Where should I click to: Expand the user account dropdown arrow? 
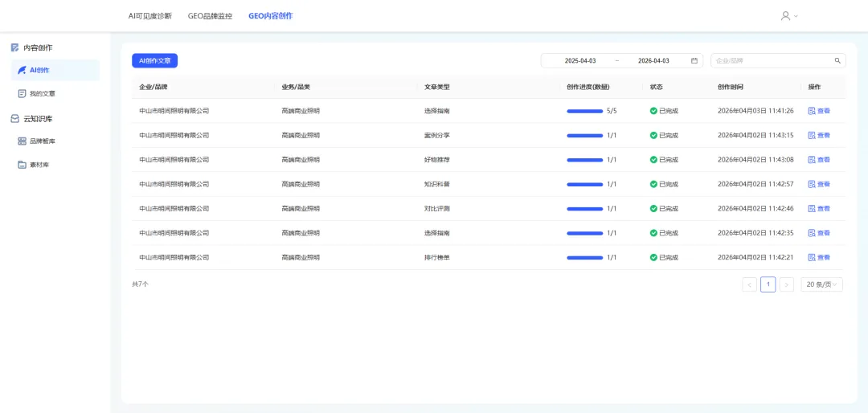pyautogui.click(x=796, y=17)
